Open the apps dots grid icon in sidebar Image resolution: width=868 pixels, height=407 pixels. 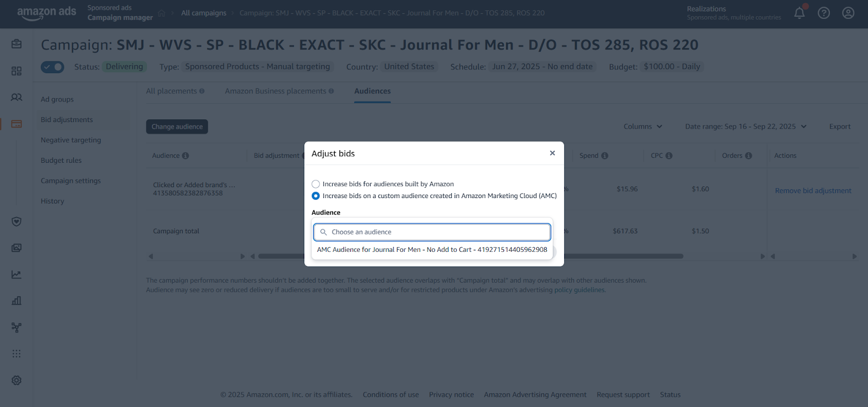pyautogui.click(x=17, y=354)
